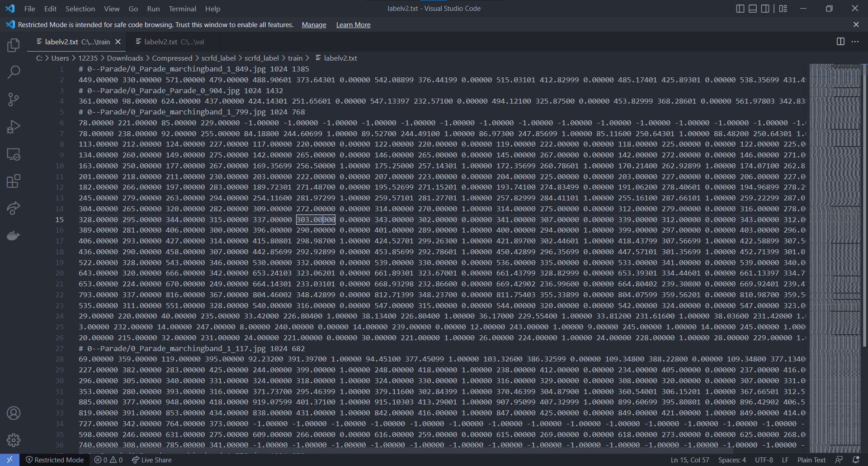The height and width of the screenshot is (466, 868).
Task: Expand the Downloads breadcrumb segment
Action: pos(125,58)
